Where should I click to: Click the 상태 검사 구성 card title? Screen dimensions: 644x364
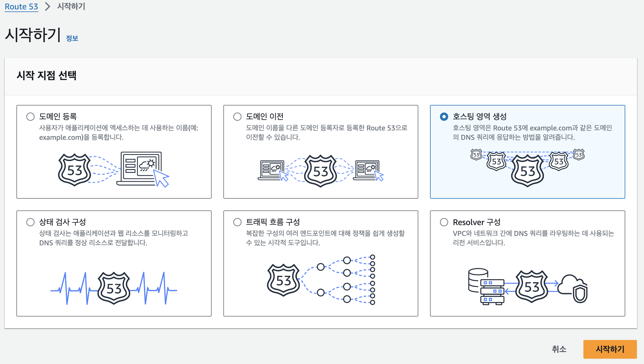(x=63, y=222)
